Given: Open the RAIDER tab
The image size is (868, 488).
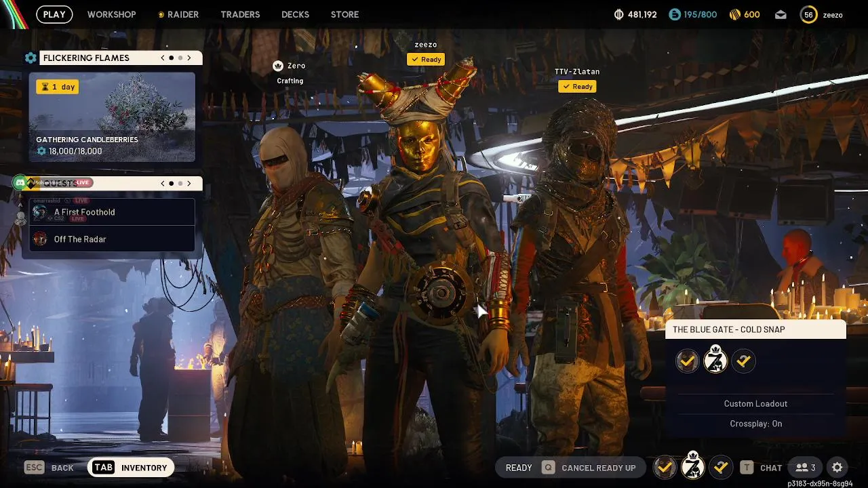Looking at the screenshot, I should (178, 14).
